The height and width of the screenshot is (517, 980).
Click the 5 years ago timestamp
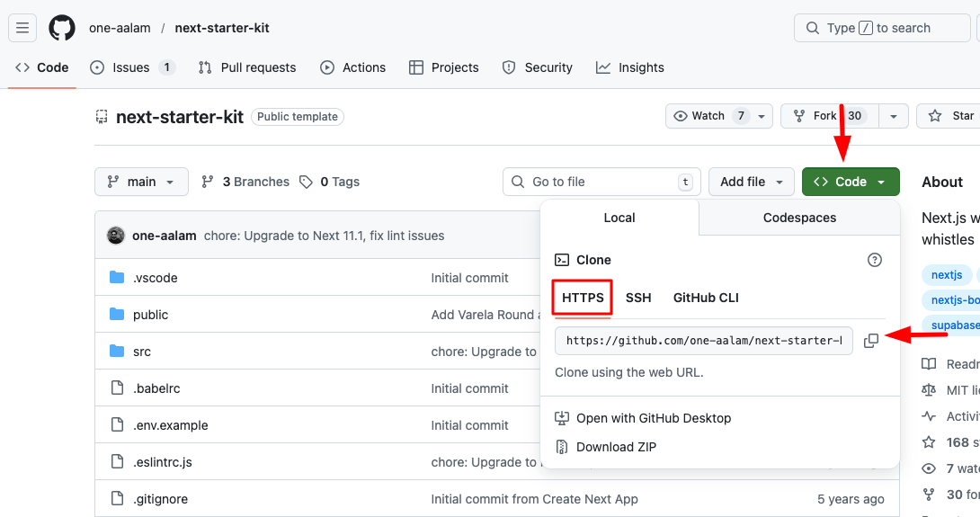[851, 500]
